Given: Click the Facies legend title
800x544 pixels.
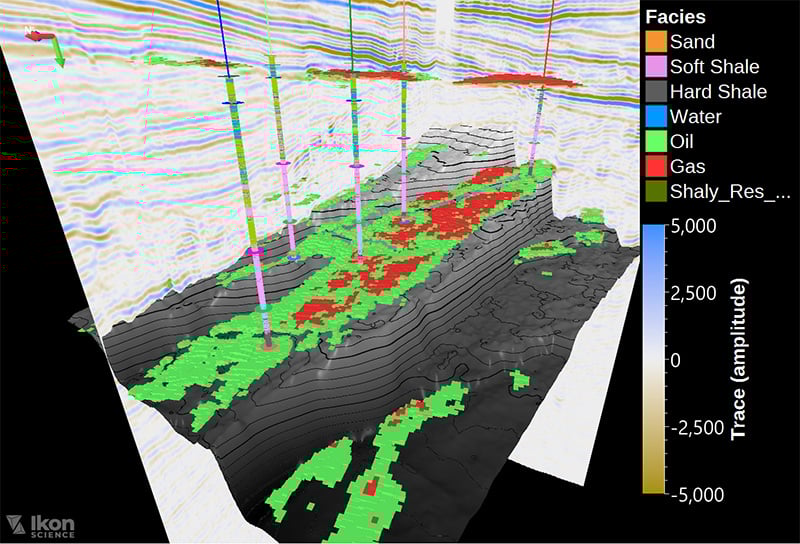Looking at the screenshot, I should [x=676, y=17].
